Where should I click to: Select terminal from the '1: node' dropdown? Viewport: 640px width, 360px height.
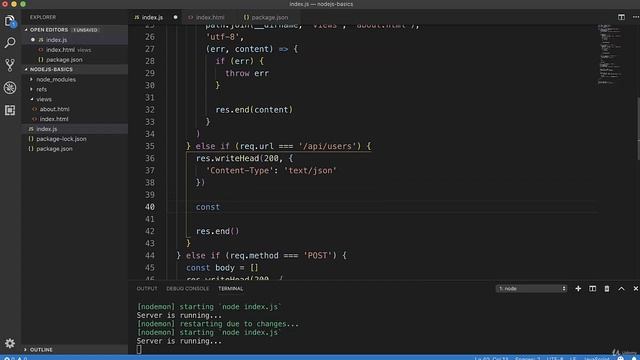531,289
